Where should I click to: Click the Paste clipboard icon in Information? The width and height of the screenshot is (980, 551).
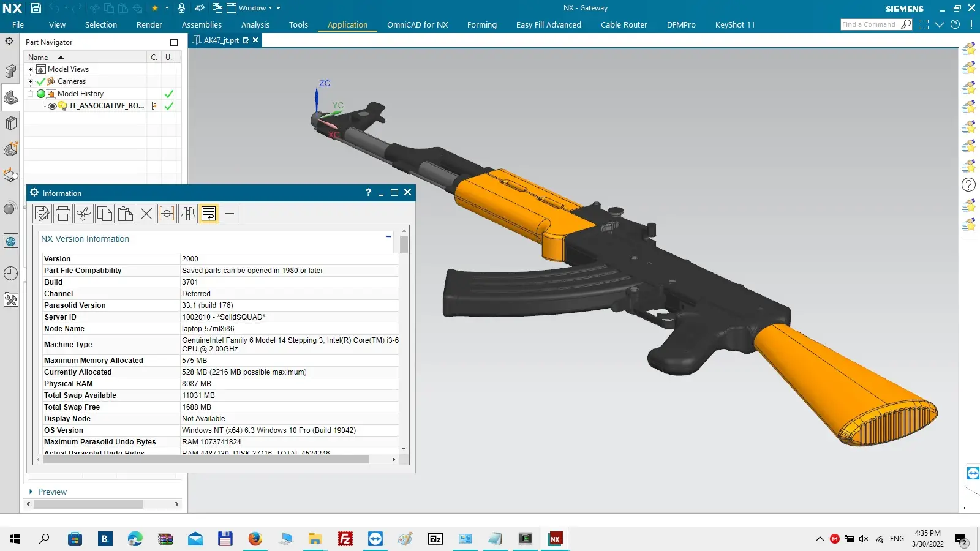pyautogui.click(x=126, y=214)
